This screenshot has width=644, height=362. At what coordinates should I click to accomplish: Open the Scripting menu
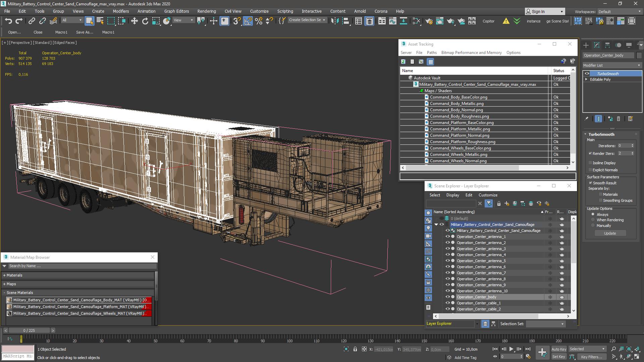tap(285, 11)
